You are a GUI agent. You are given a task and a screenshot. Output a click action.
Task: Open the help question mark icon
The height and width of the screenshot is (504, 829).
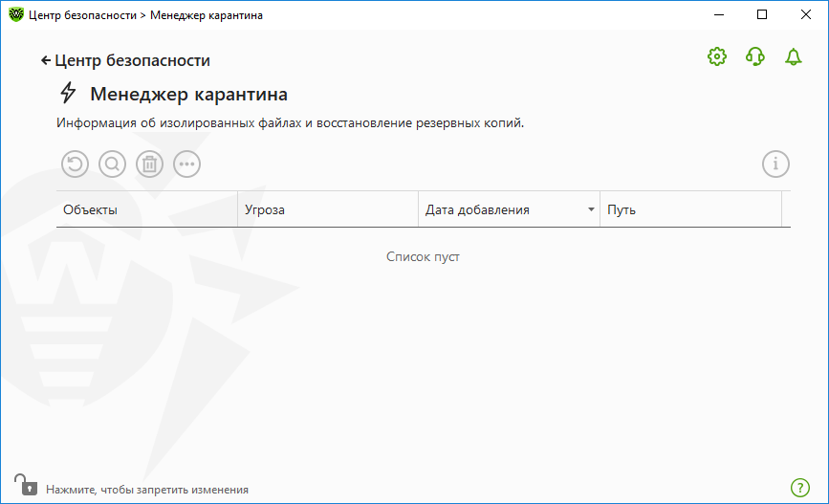click(x=800, y=488)
